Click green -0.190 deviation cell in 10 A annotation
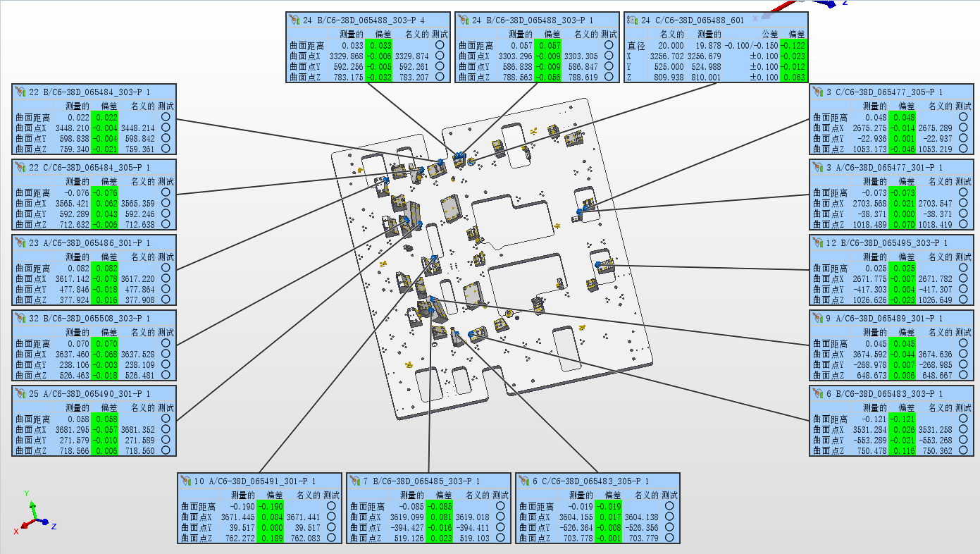980x554 pixels. (x=269, y=506)
